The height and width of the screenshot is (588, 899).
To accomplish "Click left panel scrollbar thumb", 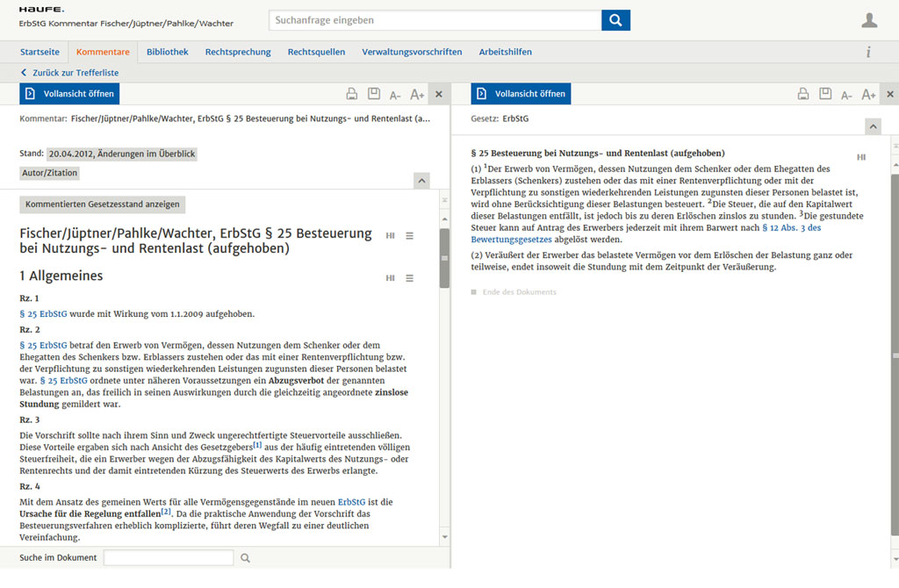I will pos(444,258).
